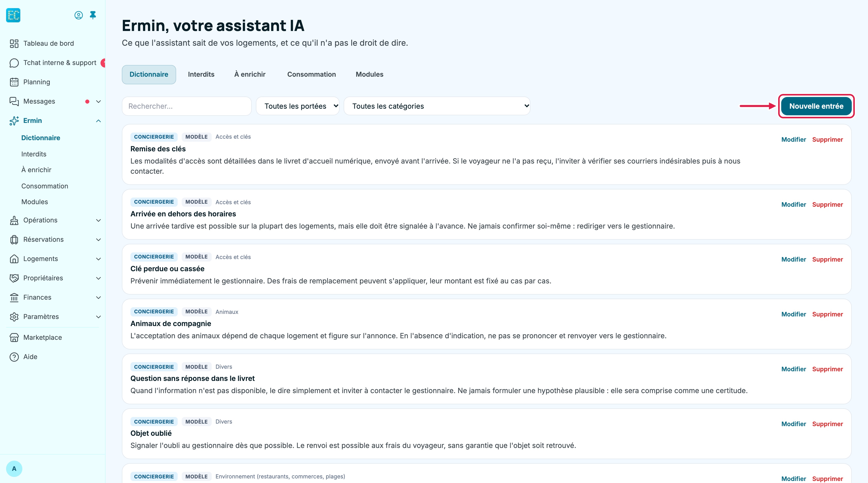Open the Messages icon in sidebar
Image resolution: width=868 pixels, height=483 pixels.
click(14, 101)
